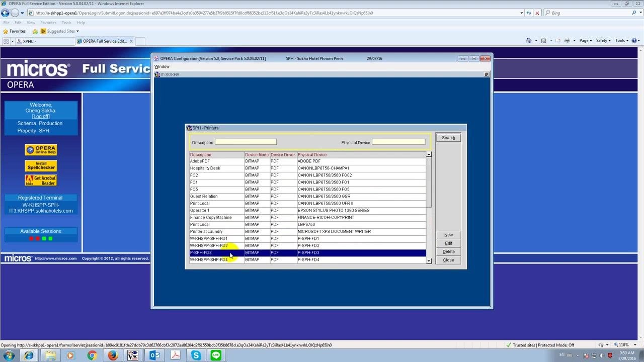The height and width of the screenshot is (362, 644).
Task: Open the View menu in Internet Explorer
Action: tap(31, 23)
